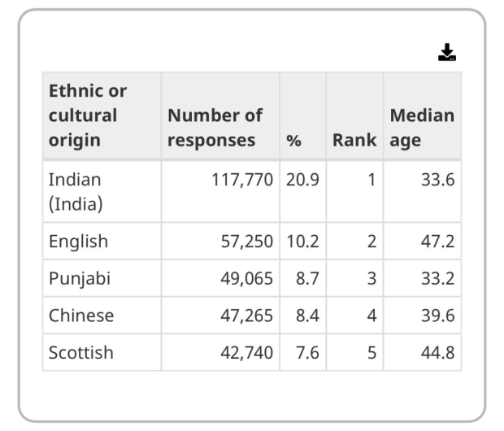Screen dimensions: 504x431
Task: Select the 33.6 median age cell
Action: click(437, 180)
